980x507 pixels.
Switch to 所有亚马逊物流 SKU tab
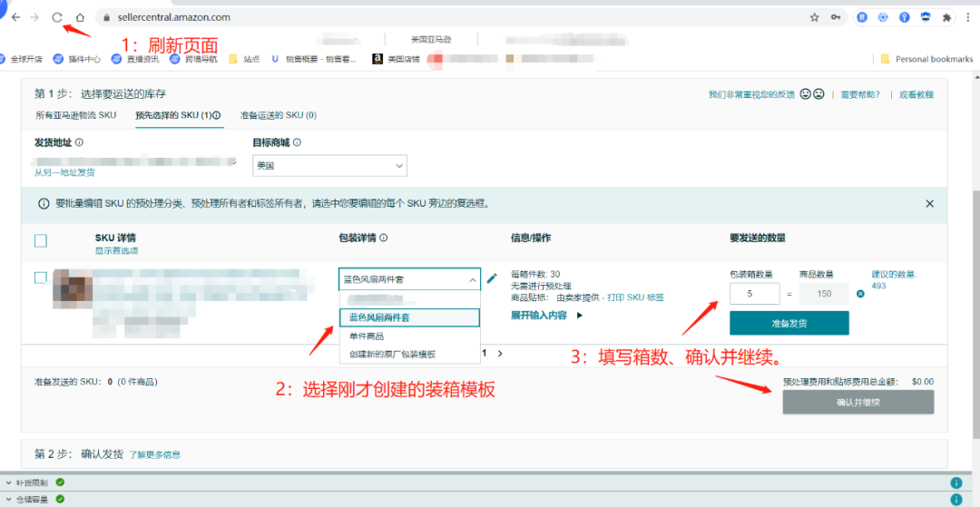pyautogui.click(x=76, y=115)
